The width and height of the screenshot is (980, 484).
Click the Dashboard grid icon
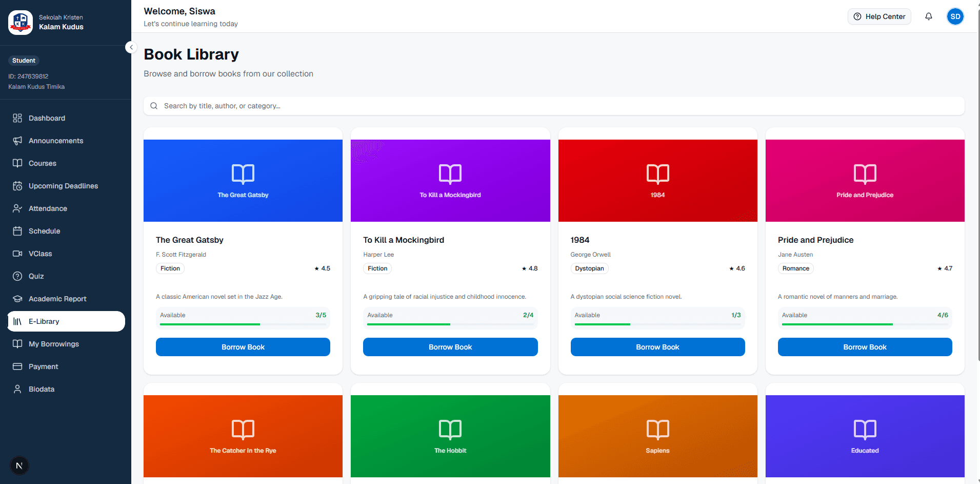tap(17, 118)
